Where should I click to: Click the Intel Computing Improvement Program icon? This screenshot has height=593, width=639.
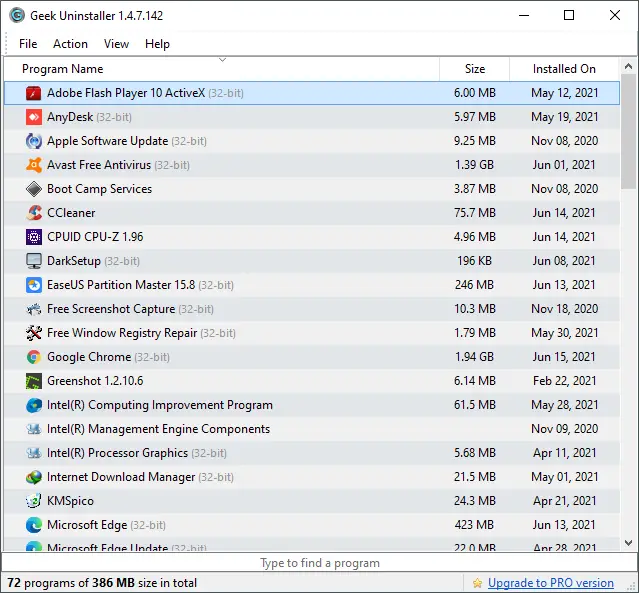pos(33,405)
